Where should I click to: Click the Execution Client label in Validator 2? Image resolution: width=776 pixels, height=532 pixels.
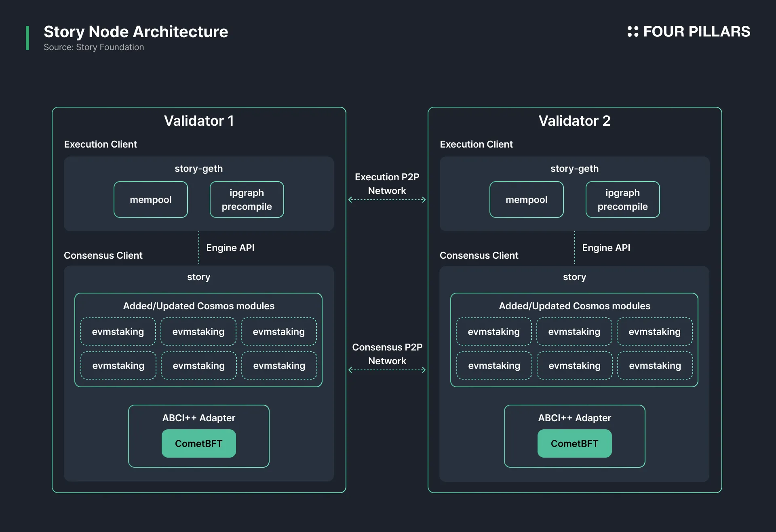[x=477, y=144]
